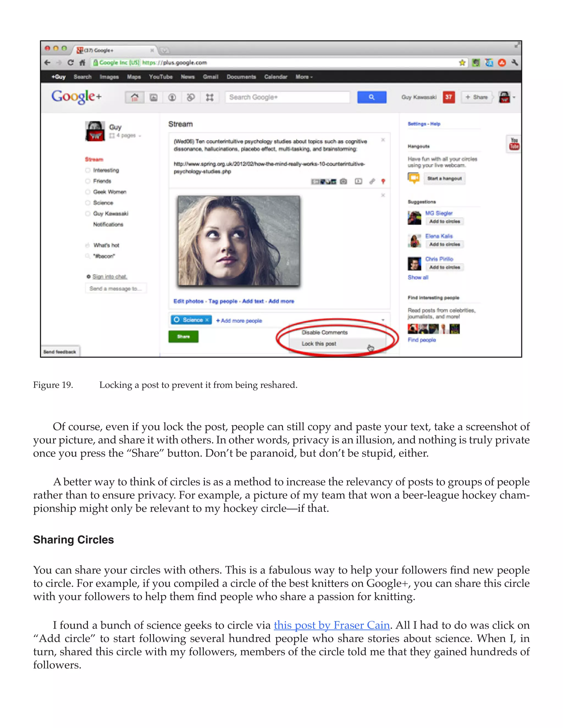The height and width of the screenshot is (728, 563).
Task: Open Gmail in the top bar
Action: (x=211, y=77)
